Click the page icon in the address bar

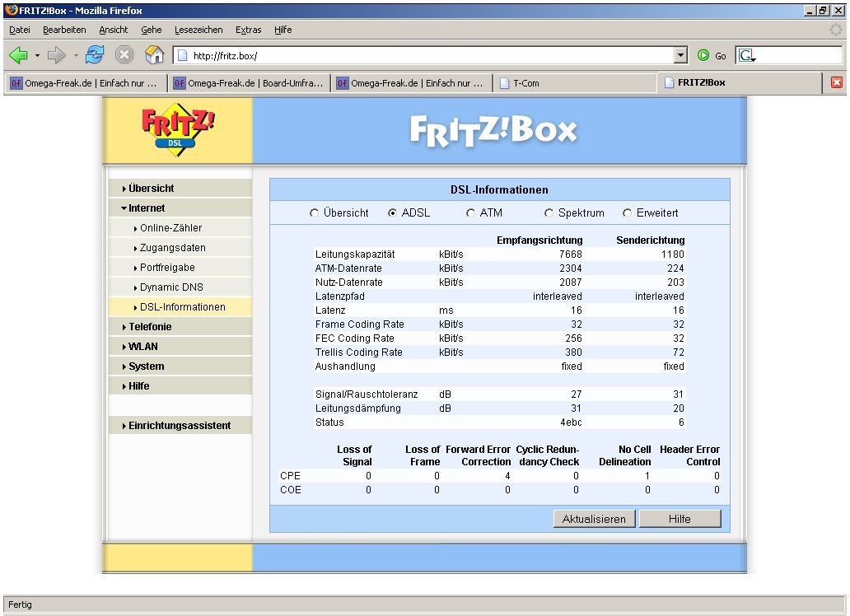coord(183,55)
